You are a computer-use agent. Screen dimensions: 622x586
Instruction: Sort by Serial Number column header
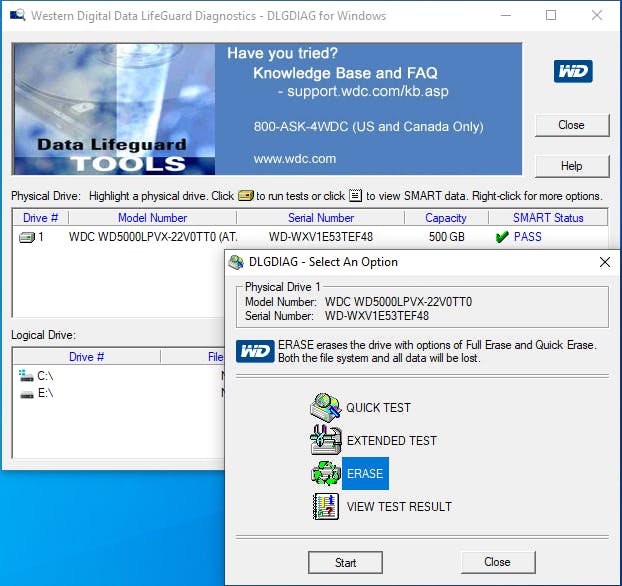tap(321, 217)
